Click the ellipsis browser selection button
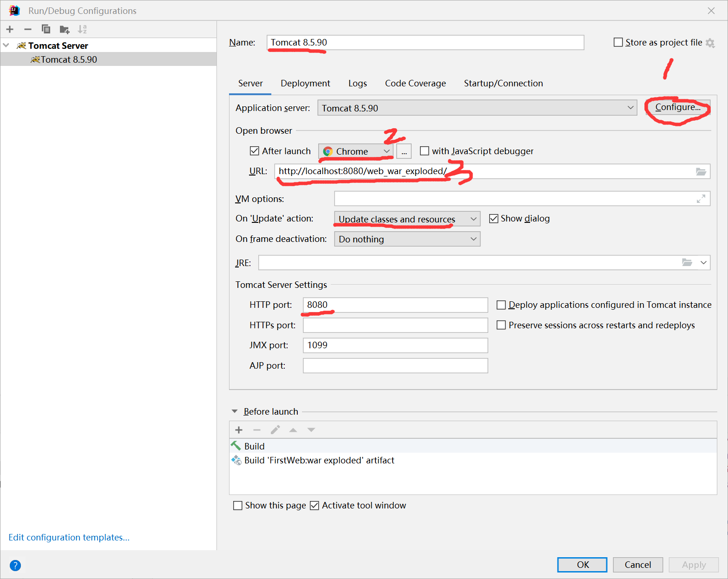The width and height of the screenshot is (728, 579). click(x=404, y=151)
